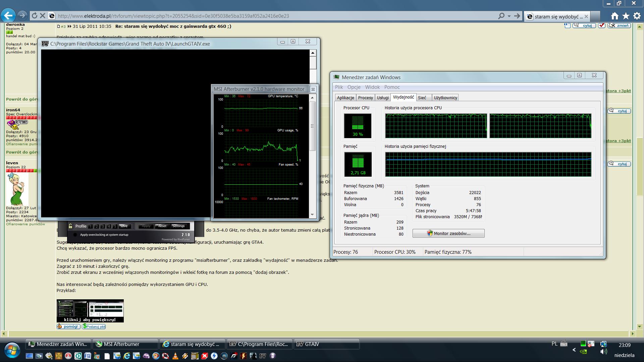Viewport: 644px width, 362px height.
Task: Open the Widok menu in Task Manager
Action: (x=372, y=87)
